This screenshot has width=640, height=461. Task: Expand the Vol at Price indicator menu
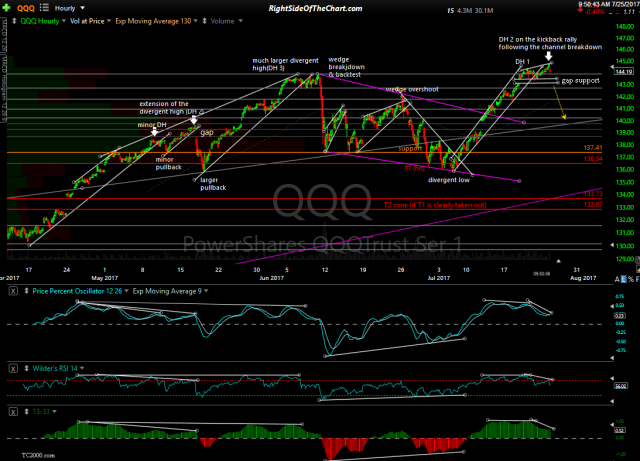109,21
